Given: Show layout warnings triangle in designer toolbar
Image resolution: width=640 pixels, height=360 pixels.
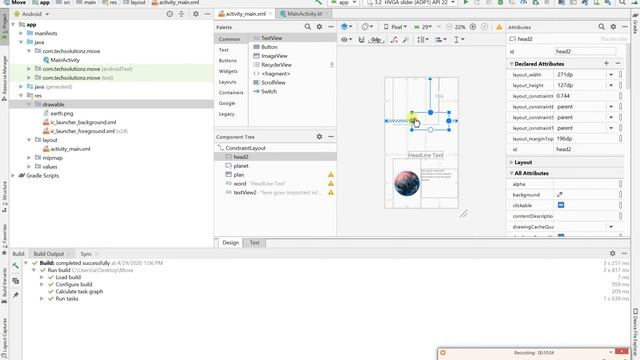Looking at the screenshot, I should (x=499, y=27).
